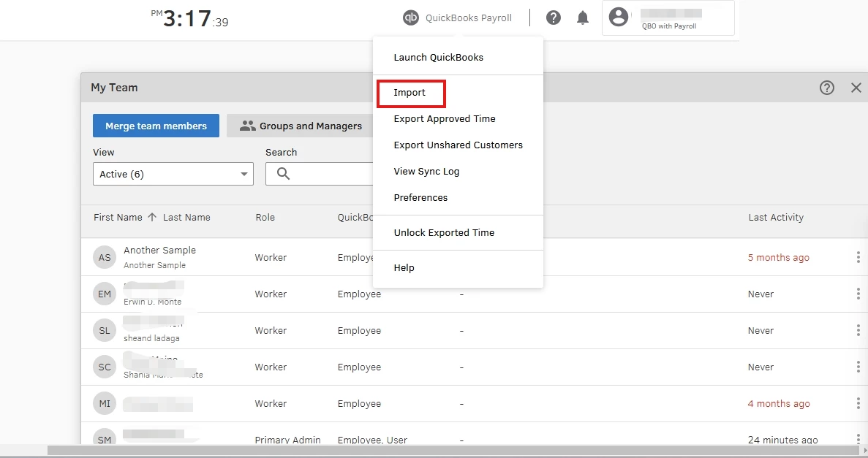Viewport: 868px width, 458px height.
Task: Click the EM avatar circle
Action: [105, 294]
